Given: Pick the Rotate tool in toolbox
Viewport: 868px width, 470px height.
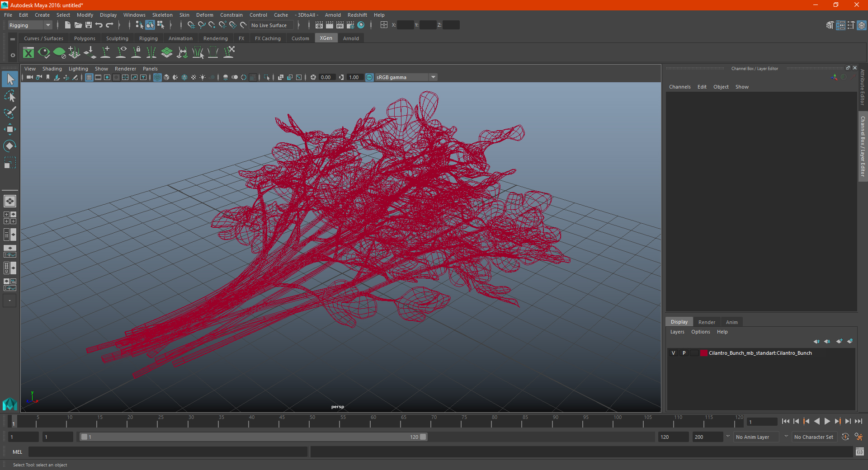Looking at the screenshot, I should (9, 146).
